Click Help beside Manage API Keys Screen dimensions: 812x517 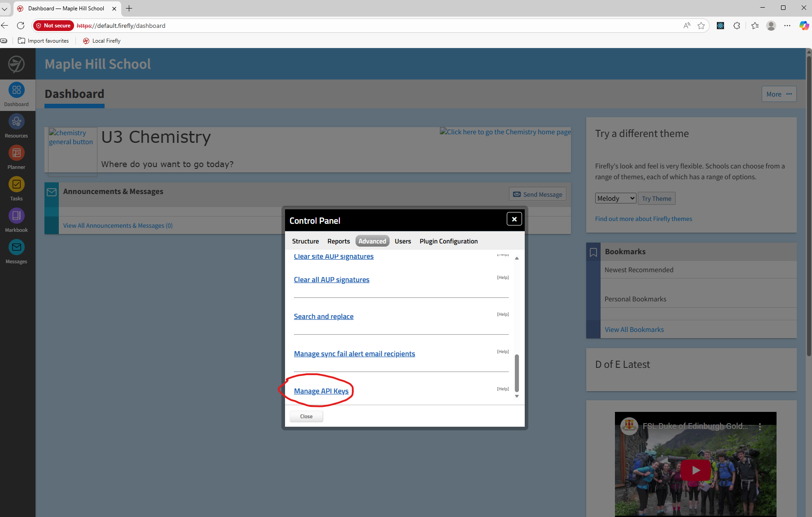(x=503, y=389)
